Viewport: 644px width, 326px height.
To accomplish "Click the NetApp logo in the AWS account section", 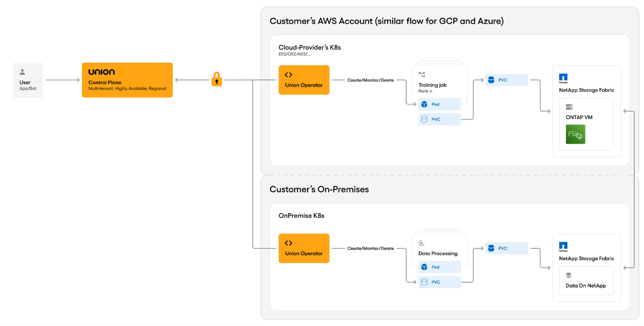I will click(x=562, y=77).
